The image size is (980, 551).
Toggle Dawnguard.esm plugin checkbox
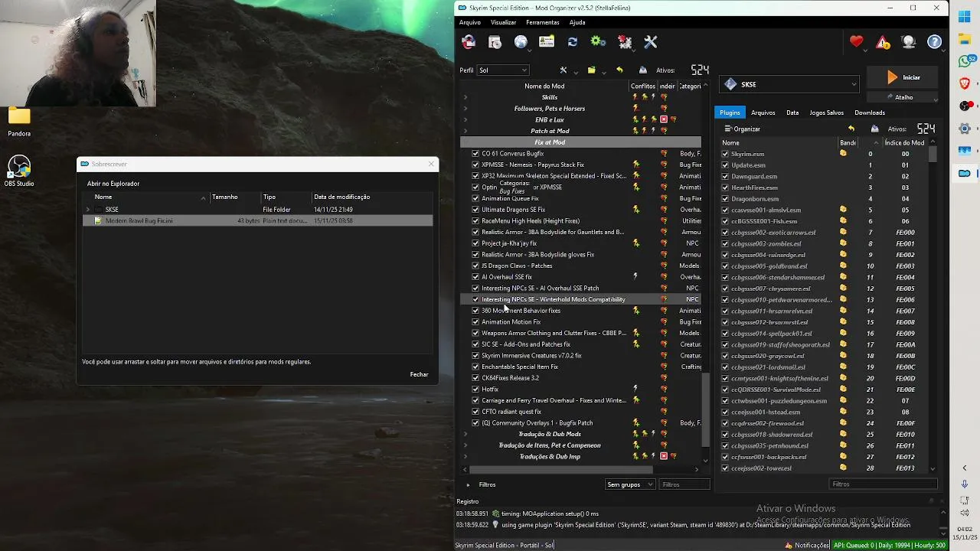tap(725, 176)
